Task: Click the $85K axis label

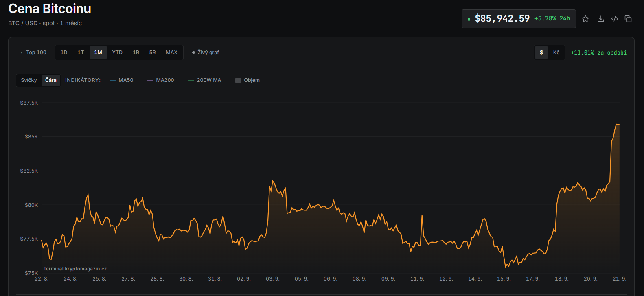Action: click(31, 137)
